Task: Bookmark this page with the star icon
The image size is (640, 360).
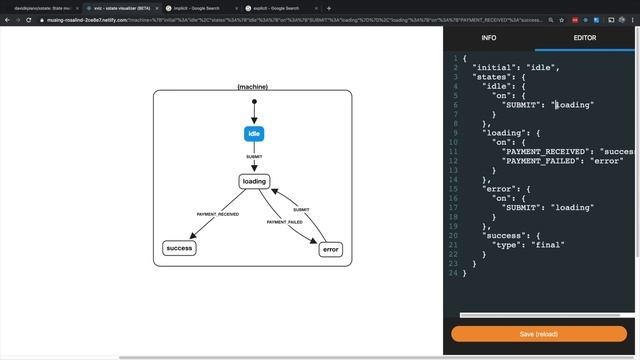Action: point(562,20)
